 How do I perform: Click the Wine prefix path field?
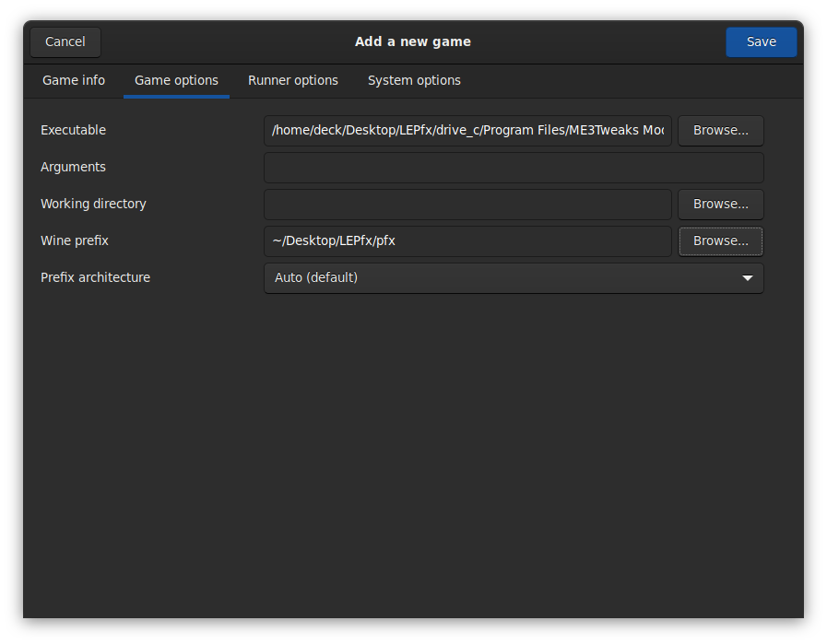(x=467, y=241)
